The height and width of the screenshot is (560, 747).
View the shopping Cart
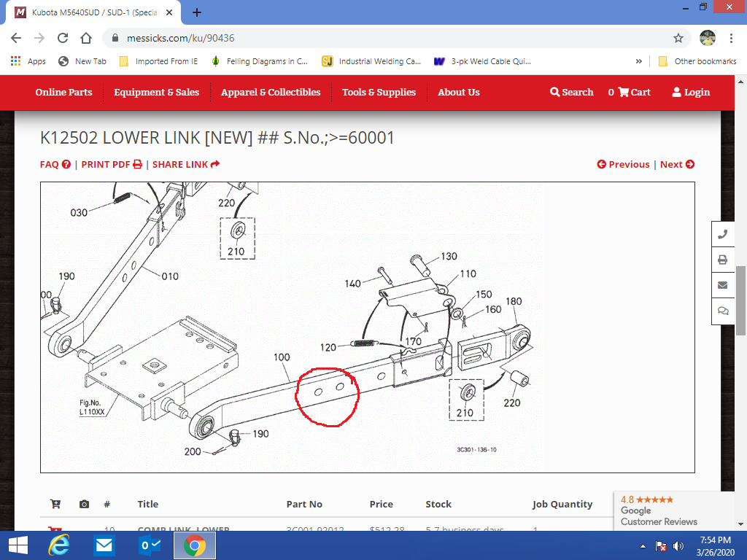click(629, 92)
